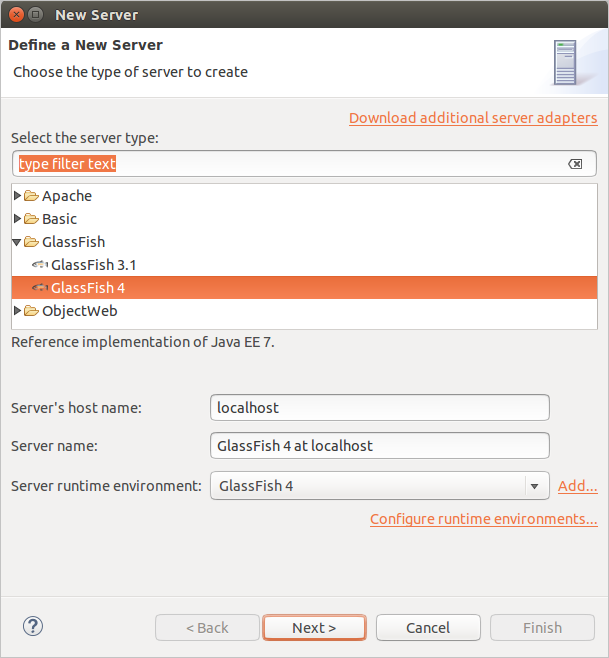Open the help question mark icon
Viewport: 609px width, 658px height.
coord(33,627)
